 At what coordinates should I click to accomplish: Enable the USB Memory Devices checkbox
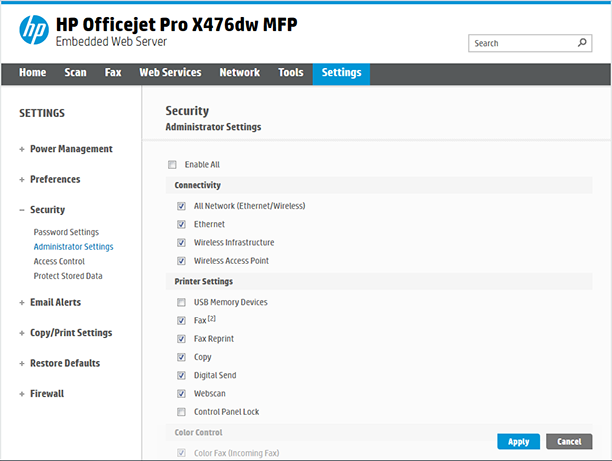[181, 303]
